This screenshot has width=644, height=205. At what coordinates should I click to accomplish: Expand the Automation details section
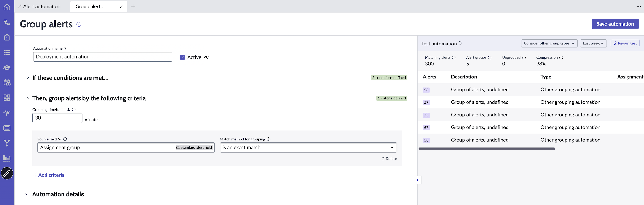[x=27, y=194]
